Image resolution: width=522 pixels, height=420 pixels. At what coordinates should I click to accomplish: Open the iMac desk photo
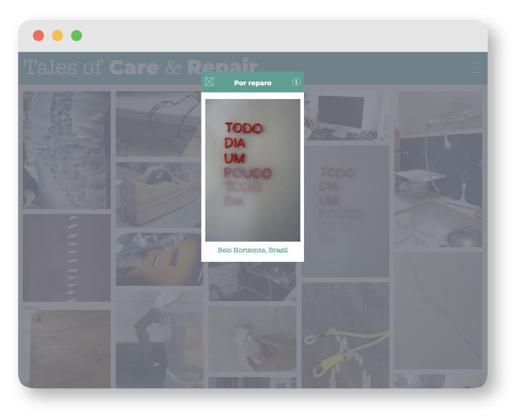(x=346, y=116)
